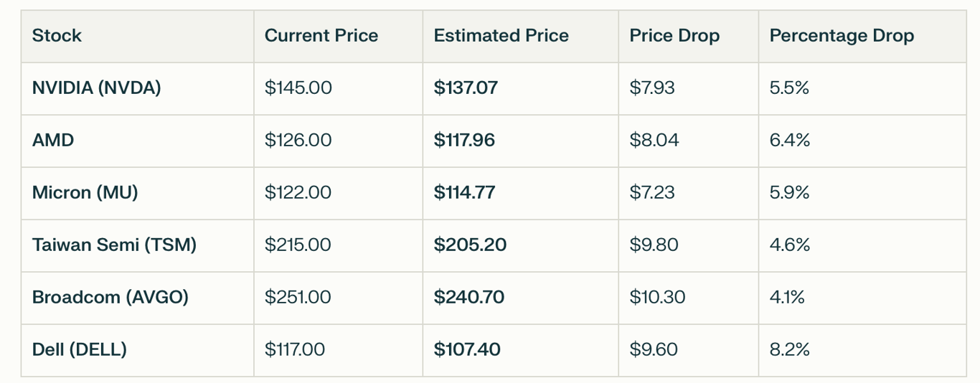Click the Price Drop column header
The height and width of the screenshot is (383, 980).
674,36
